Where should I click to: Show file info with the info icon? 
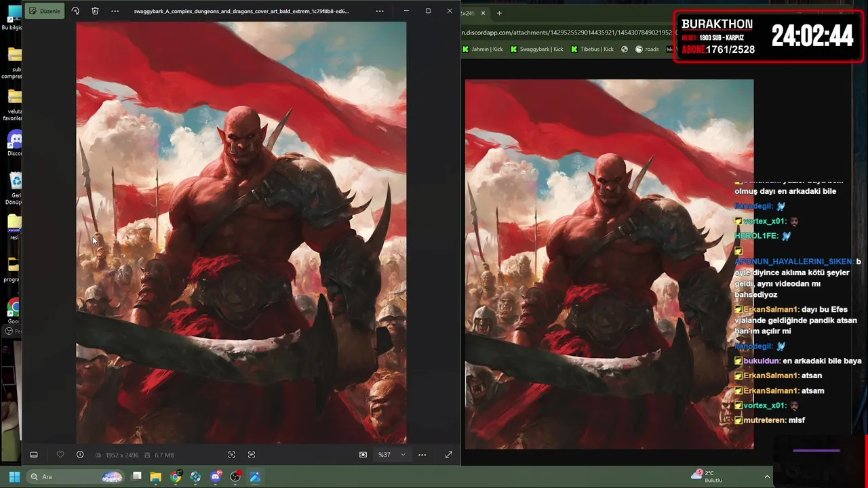point(80,455)
